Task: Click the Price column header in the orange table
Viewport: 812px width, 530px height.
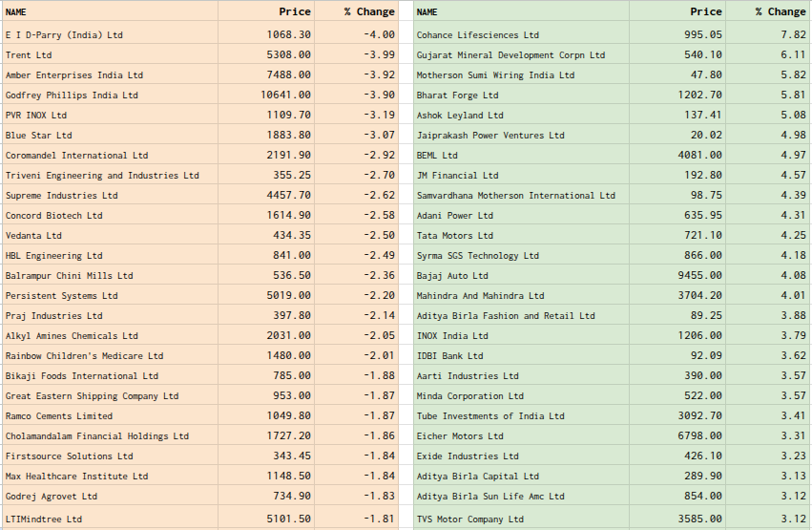Action: 294,11
